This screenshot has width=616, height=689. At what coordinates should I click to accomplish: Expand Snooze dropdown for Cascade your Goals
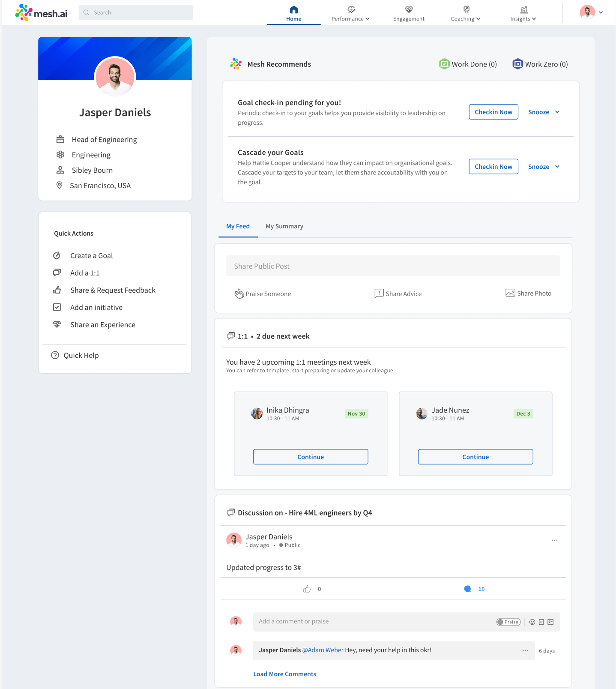click(544, 167)
